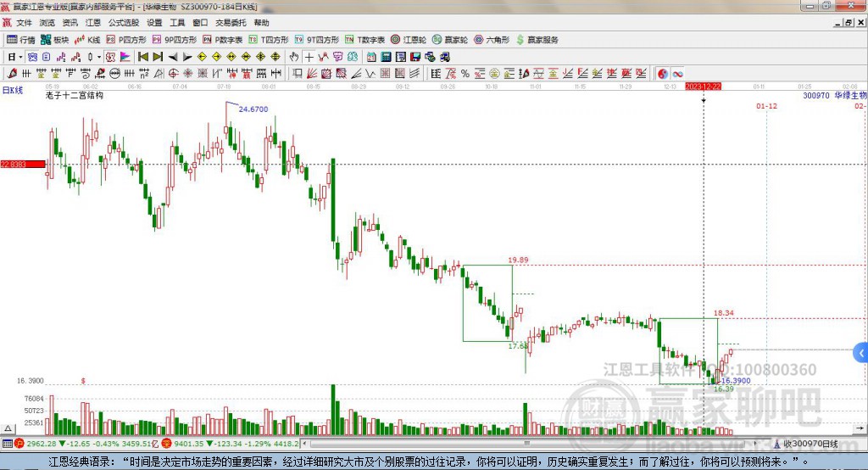The image size is (868, 470).
Task: Step chart left with black left arrow
Action: click(x=173, y=57)
